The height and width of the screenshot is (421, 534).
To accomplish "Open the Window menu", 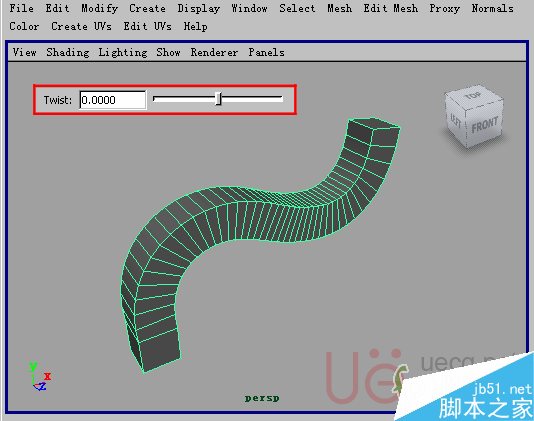I will point(249,8).
